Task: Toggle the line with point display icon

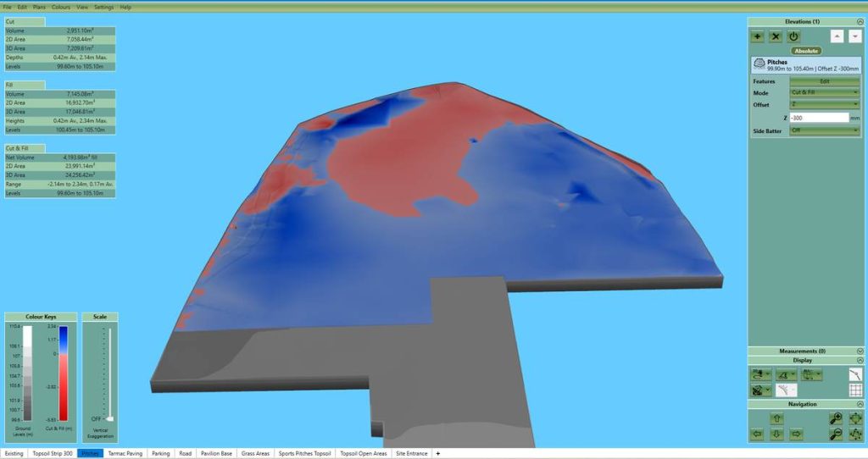Action: (855, 374)
